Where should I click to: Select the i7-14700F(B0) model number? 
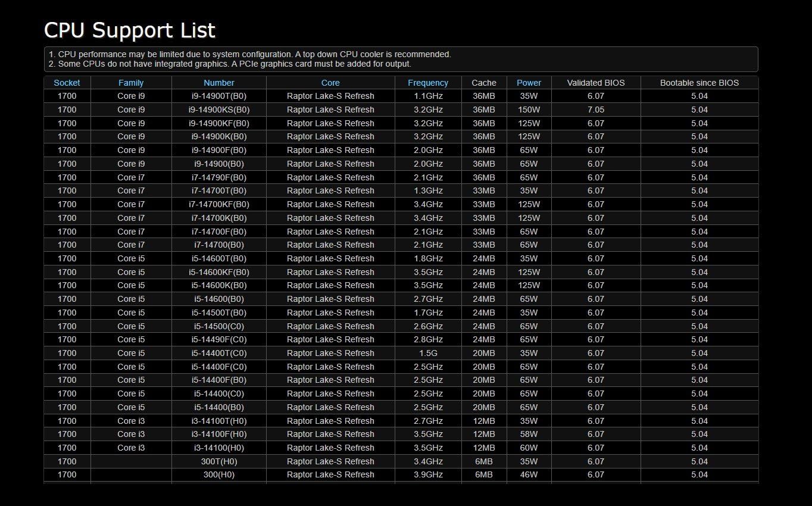click(219, 232)
